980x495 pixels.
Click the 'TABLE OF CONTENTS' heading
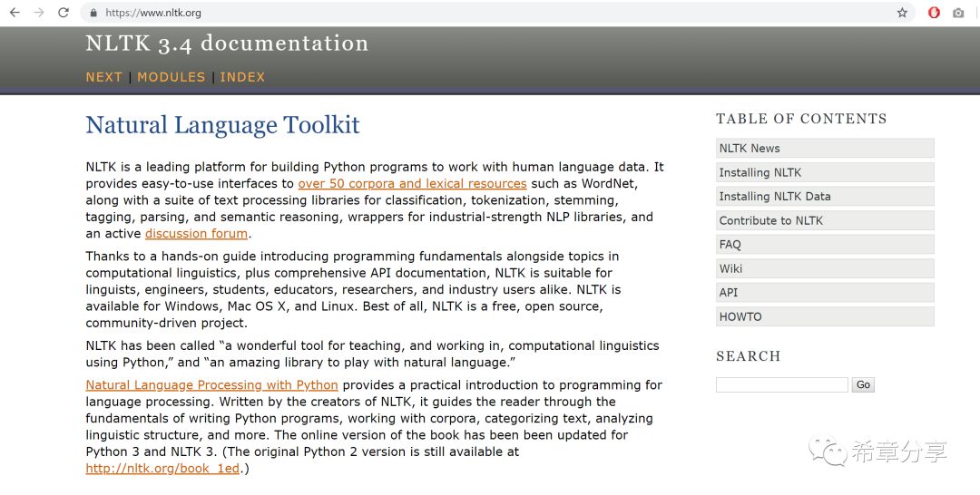(801, 119)
